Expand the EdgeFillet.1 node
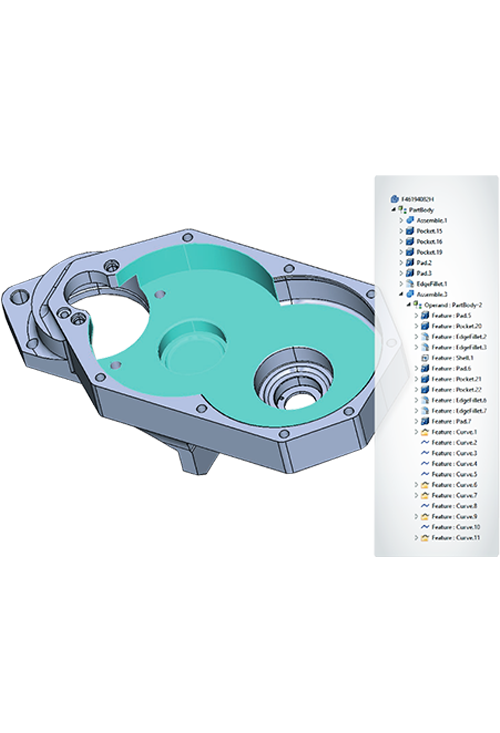 [401, 284]
